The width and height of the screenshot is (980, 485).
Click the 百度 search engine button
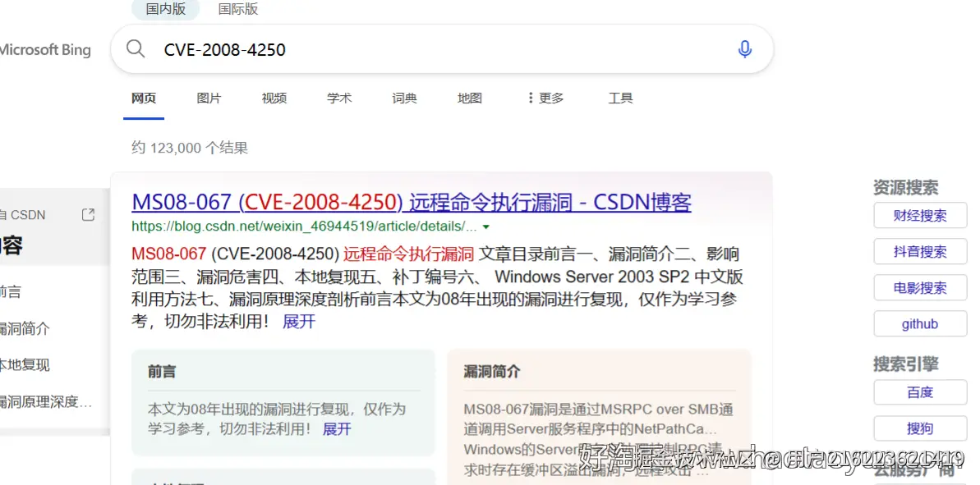pyautogui.click(x=920, y=392)
